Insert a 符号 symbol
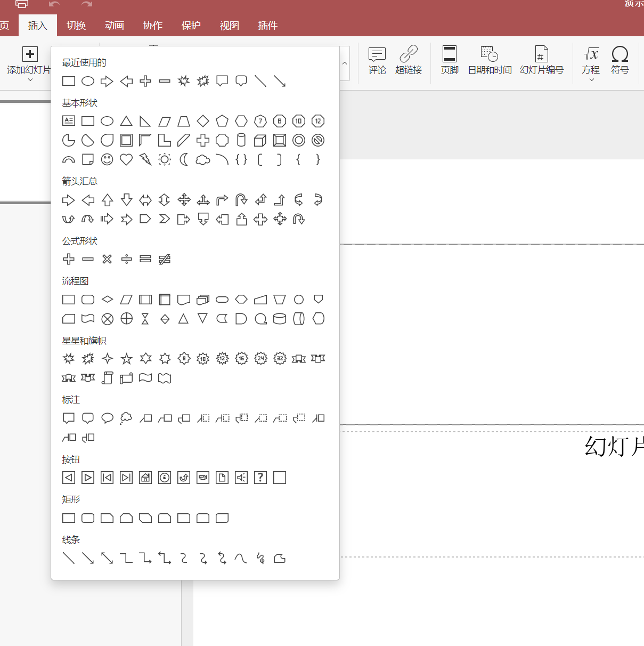The height and width of the screenshot is (646, 644). pyautogui.click(x=619, y=60)
